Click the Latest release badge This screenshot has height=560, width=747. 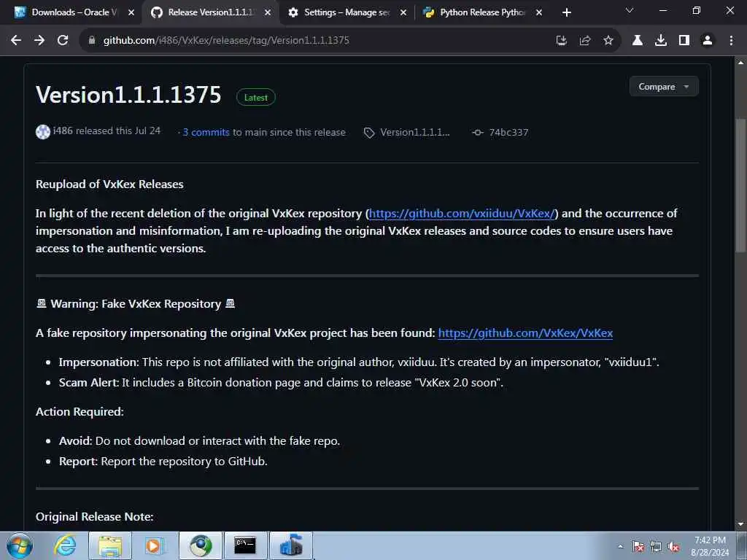[256, 97]
